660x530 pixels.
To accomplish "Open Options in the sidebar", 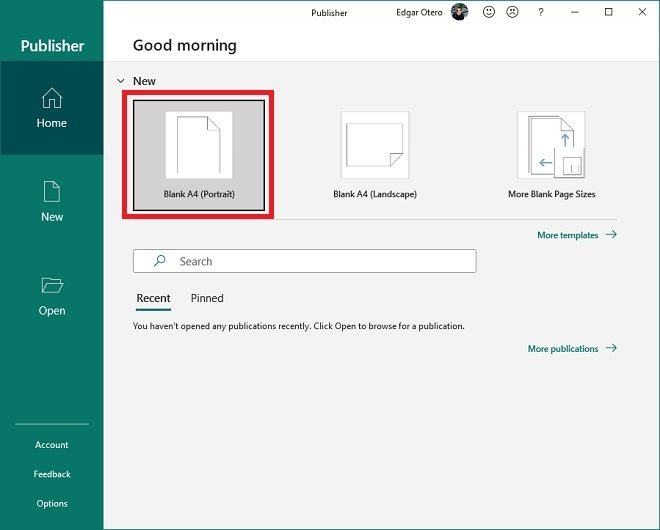I will (52, 503).
